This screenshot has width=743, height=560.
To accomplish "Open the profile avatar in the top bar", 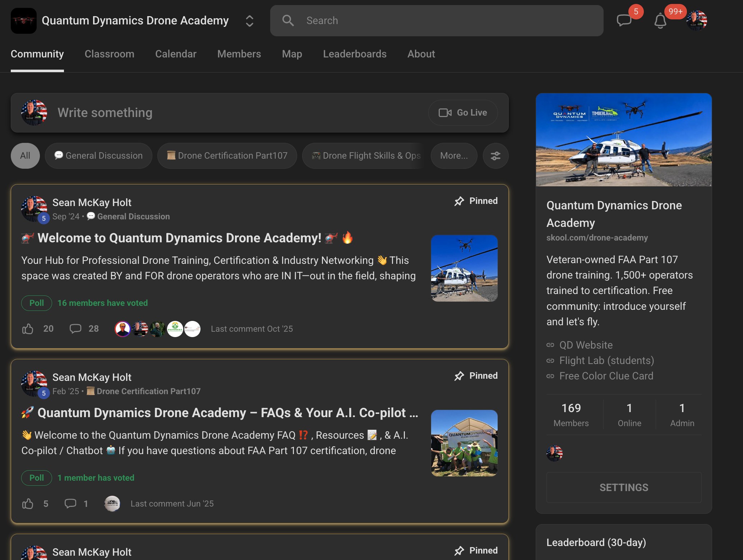I will coord(697,20).
